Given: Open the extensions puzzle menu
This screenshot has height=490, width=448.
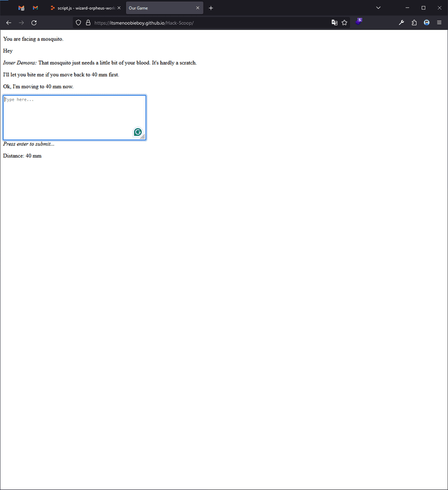Looking at the screenshot, I should [414, 23].
